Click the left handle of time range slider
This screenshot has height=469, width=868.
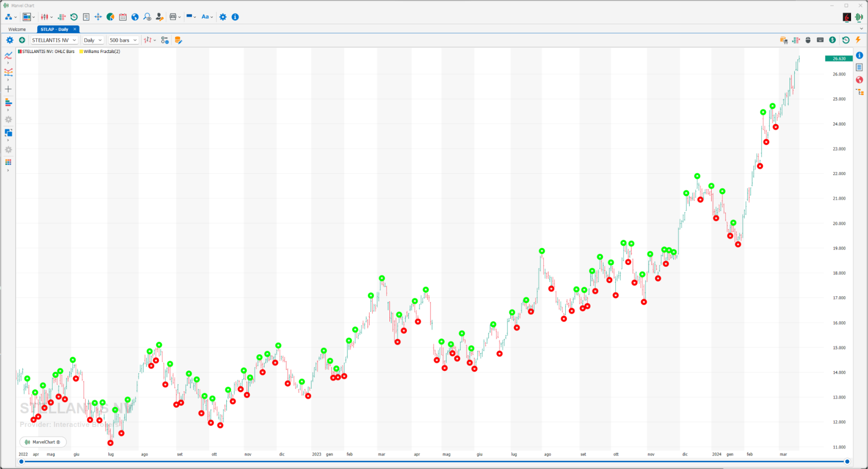click(21, 462)
